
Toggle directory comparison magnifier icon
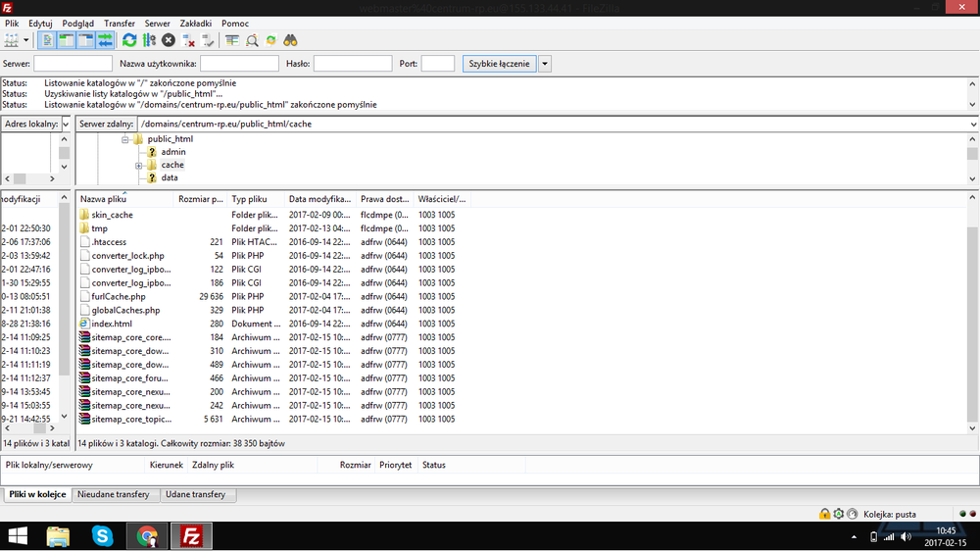252,40
